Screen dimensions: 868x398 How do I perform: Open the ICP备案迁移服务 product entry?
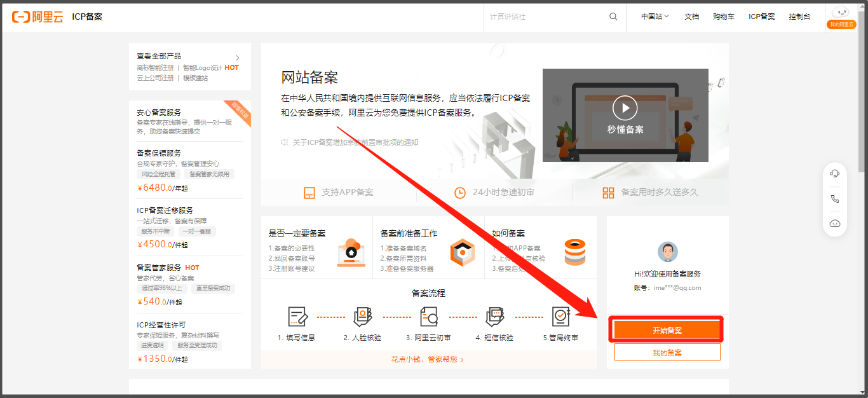click(165, 210)
